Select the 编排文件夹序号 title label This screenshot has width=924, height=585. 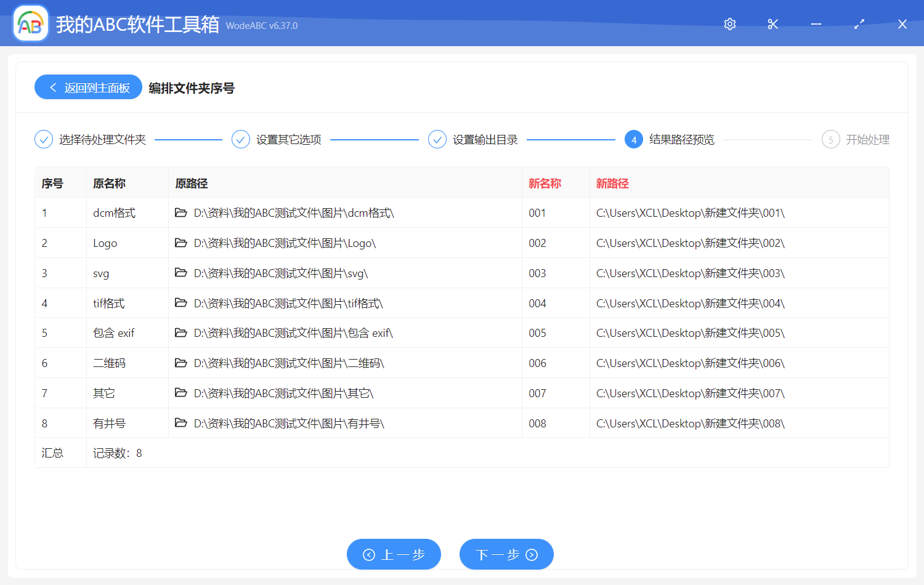pyautogui.click(x=191, y=88)
